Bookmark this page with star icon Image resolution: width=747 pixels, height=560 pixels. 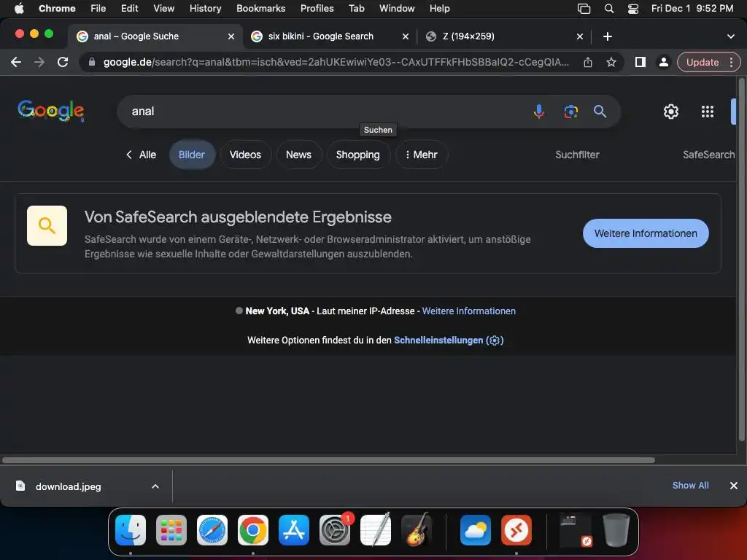[x=611, y=63]
